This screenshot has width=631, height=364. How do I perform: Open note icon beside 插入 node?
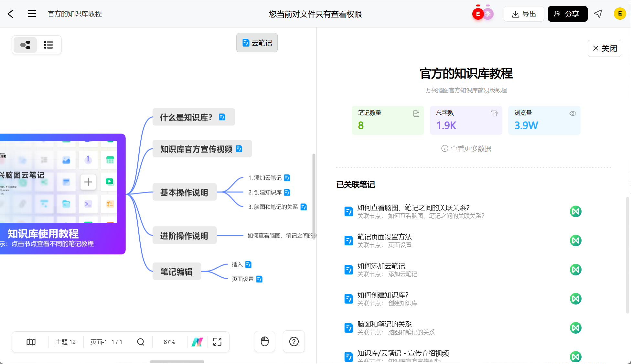point(248,264)
